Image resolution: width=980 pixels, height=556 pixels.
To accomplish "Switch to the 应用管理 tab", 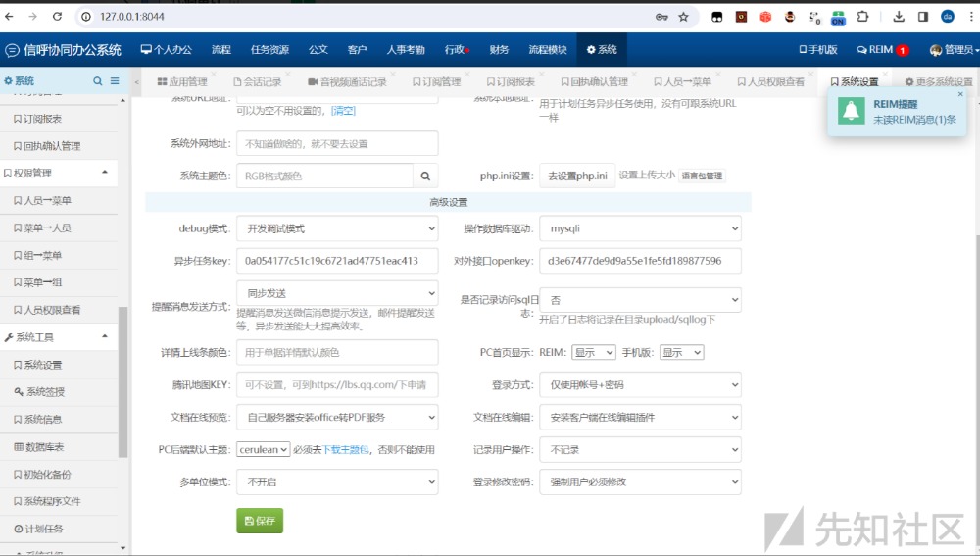I will coord(182,82).
